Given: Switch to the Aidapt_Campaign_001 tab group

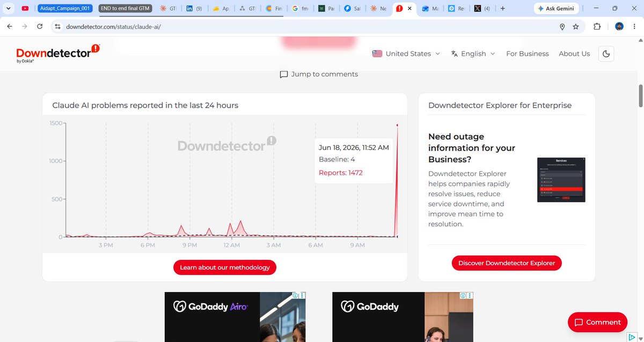Looking at the screenshot, I should [x=66, y=9].
